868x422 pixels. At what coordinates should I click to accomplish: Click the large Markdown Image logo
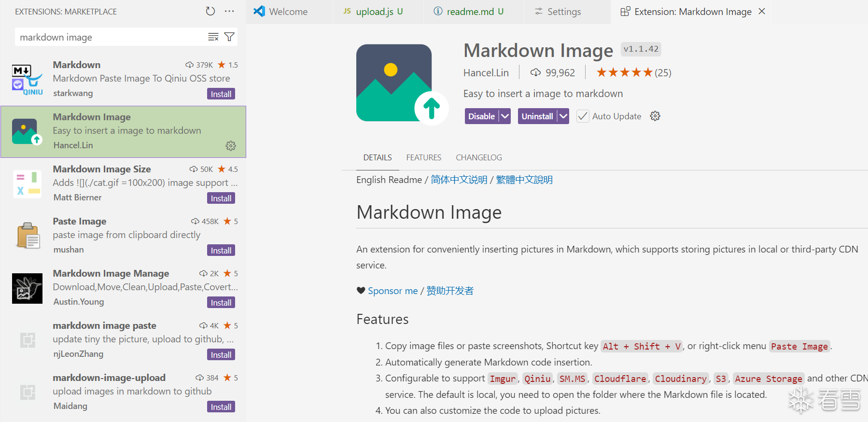click(402, 84)
